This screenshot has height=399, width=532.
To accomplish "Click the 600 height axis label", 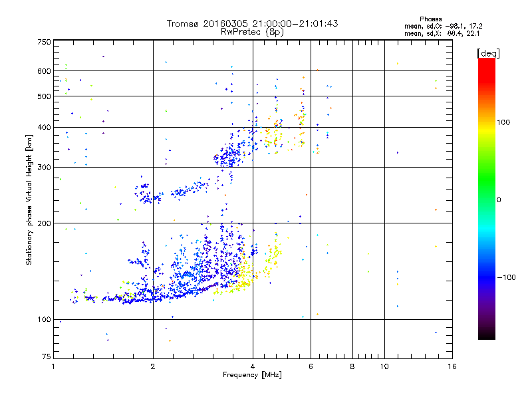I will coord(44,71).
